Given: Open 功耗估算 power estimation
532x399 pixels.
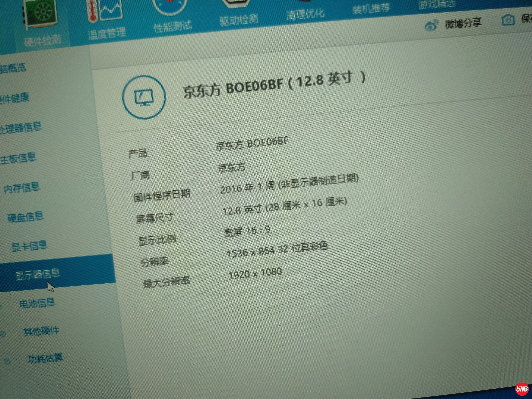Looking at the screenshot, I should [45, 358].
